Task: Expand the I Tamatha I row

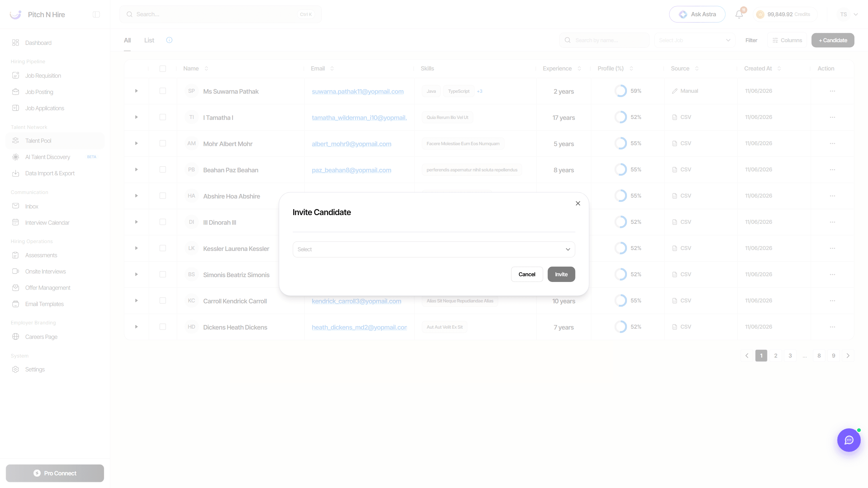Action: tap(137, 117)
